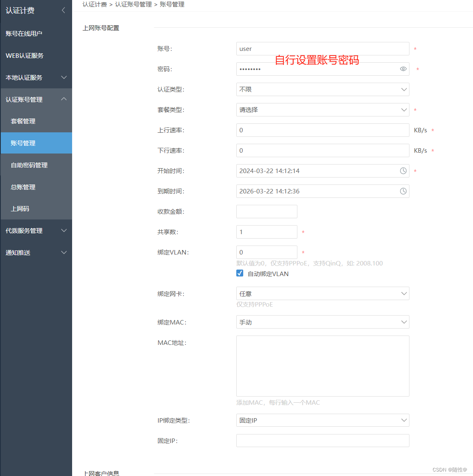Open the 绑定MAC dropdown showing 手动
The image size is (473, 476).
pyautogui.click(x=323, y=322)
